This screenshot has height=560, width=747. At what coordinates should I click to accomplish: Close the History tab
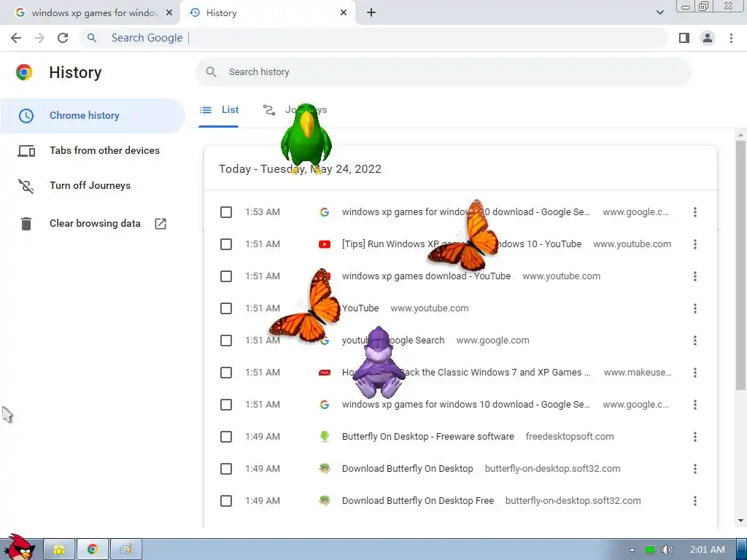coord(344,13)
